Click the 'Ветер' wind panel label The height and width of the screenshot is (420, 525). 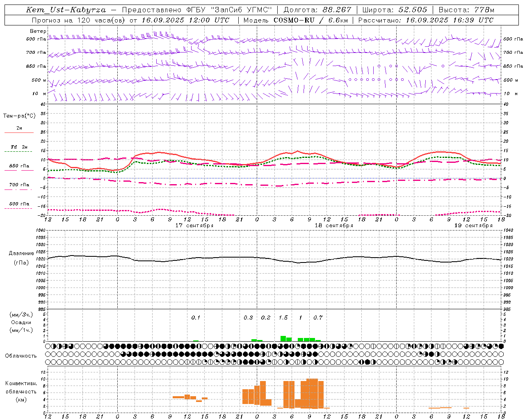38,31
